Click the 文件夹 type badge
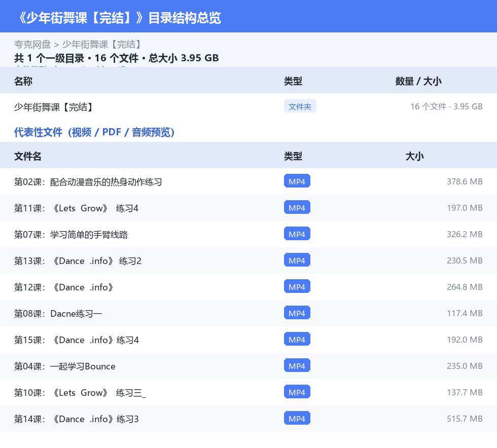The width and height of the screenshot is (497, 448). click(x=300, y=106)
